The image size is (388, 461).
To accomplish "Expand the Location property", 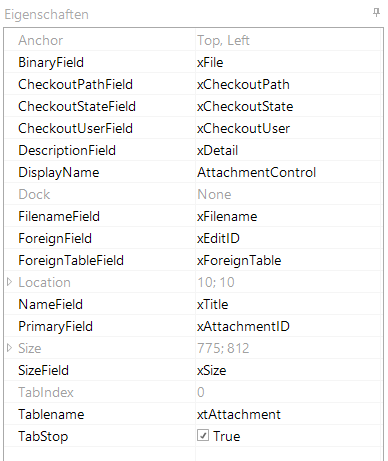I will (9, 282).
